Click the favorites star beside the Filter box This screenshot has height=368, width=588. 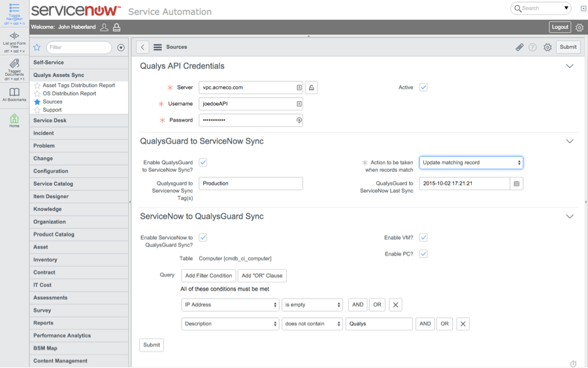tap(37, 47)
